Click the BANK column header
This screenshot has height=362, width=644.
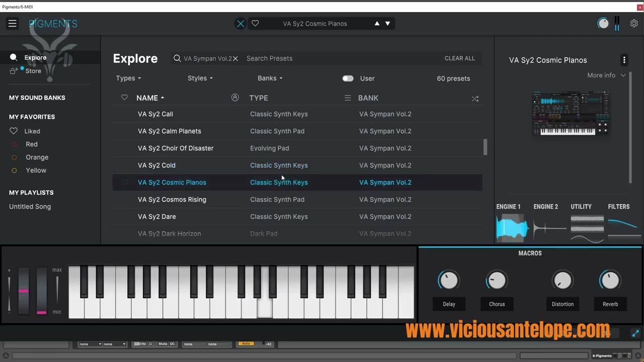coord(368,98)
